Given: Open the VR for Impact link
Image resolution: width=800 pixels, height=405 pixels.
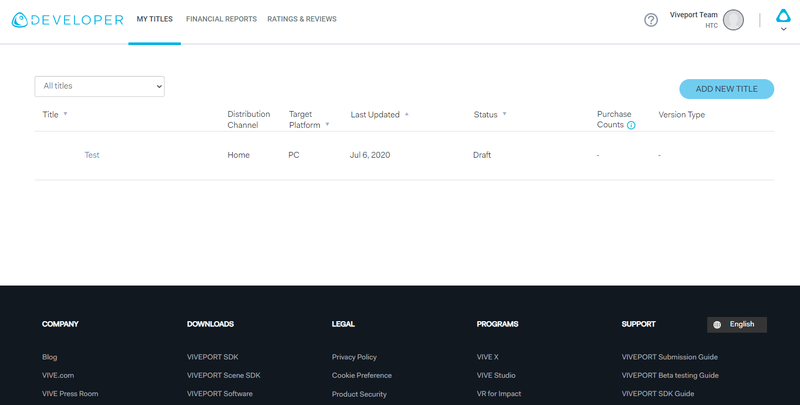Looking at the screenshot, I should pos(499,394).
